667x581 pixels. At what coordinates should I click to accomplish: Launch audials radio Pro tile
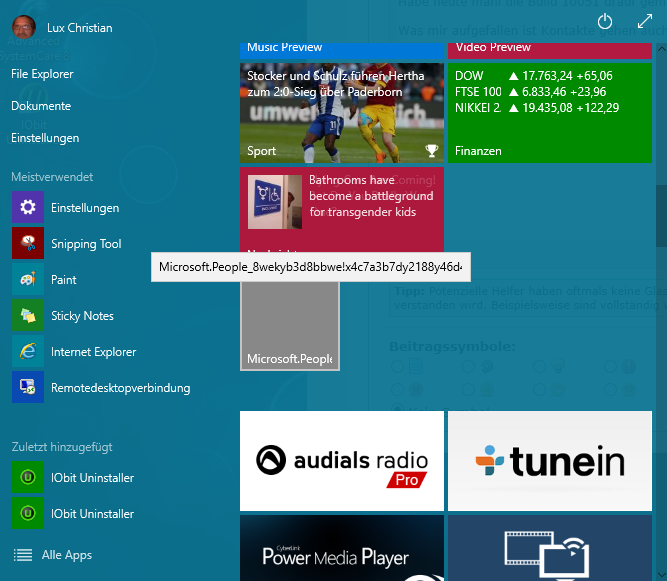[x=342, y=461]
